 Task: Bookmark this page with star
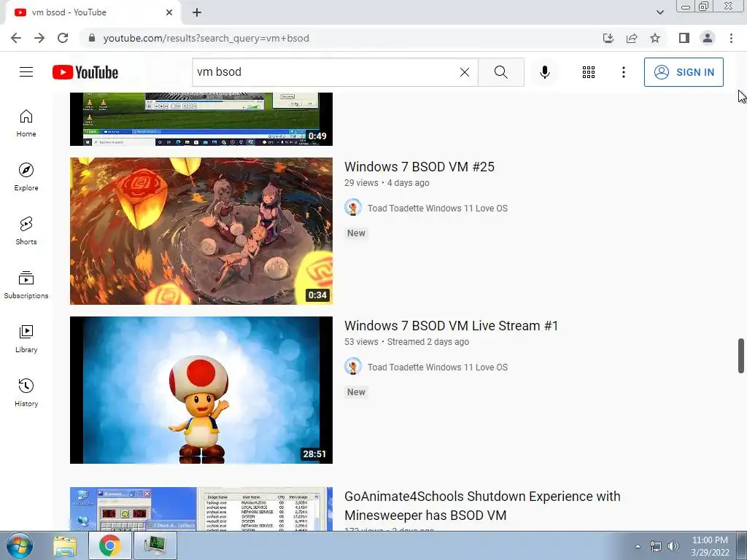655,38
